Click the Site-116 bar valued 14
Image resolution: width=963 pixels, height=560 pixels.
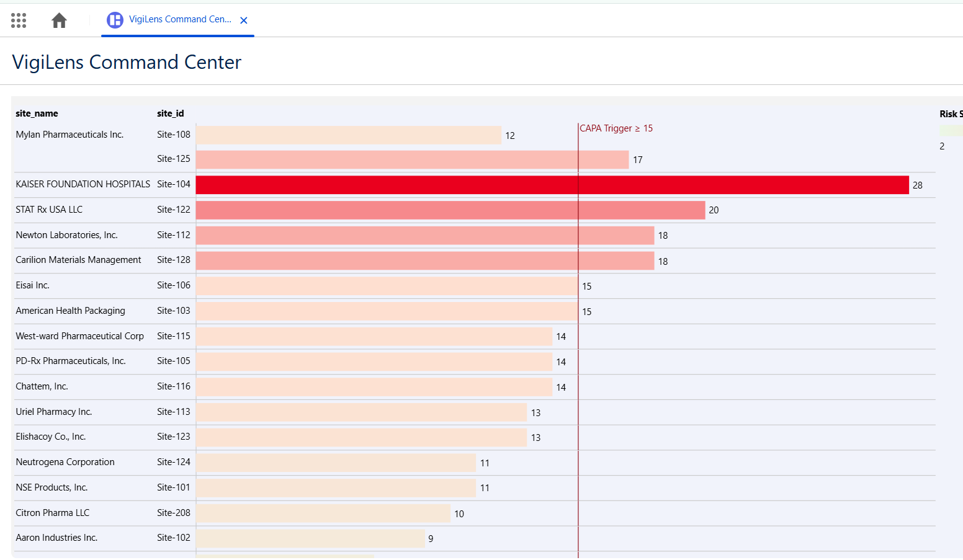tap(374, 387)
